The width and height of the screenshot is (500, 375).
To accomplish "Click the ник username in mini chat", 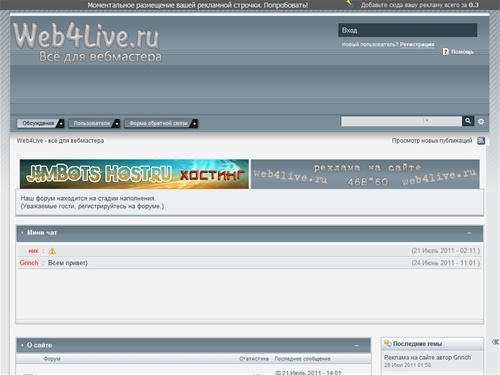I will click(33, 251).
